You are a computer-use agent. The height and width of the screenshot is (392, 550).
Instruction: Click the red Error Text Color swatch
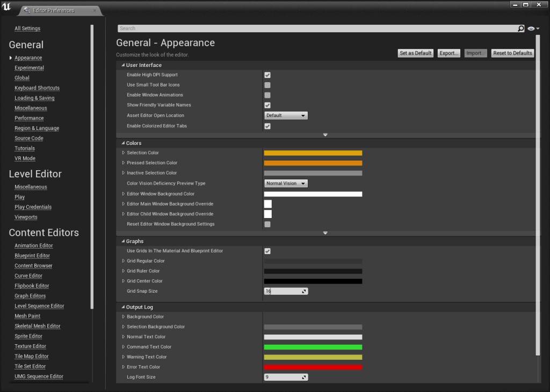click(x=313, y=367)
